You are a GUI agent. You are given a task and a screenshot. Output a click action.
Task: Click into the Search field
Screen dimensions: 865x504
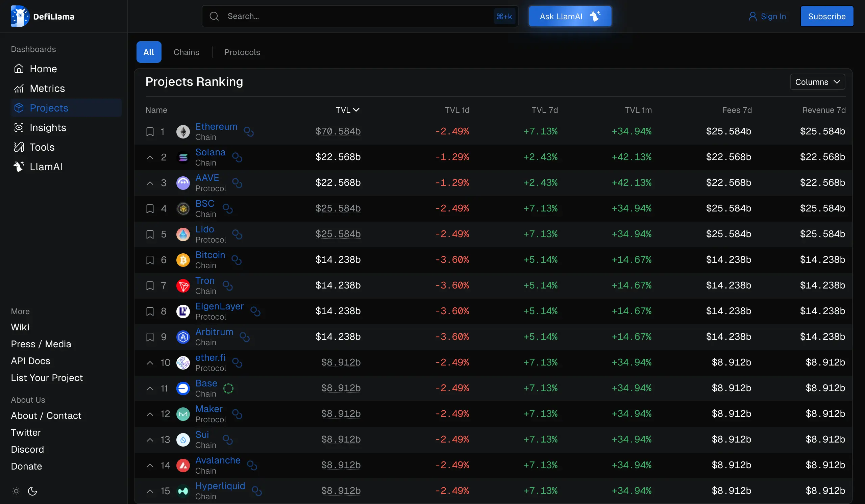[360, 16]
